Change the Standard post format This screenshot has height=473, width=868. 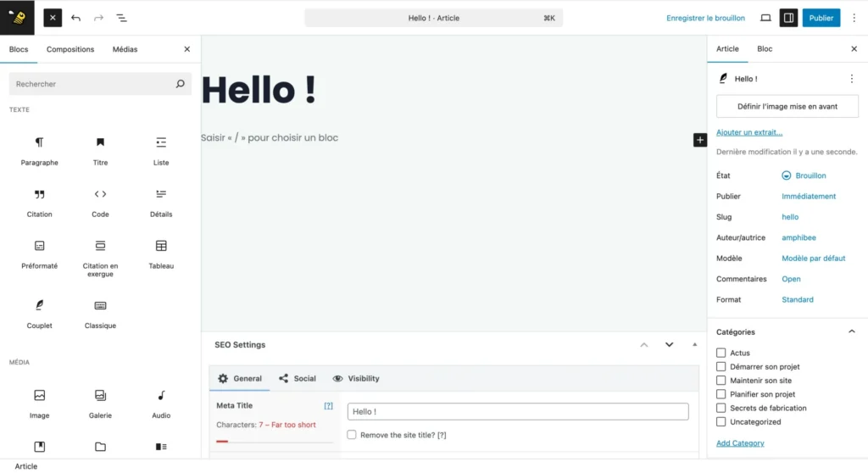tap(797, 299)
